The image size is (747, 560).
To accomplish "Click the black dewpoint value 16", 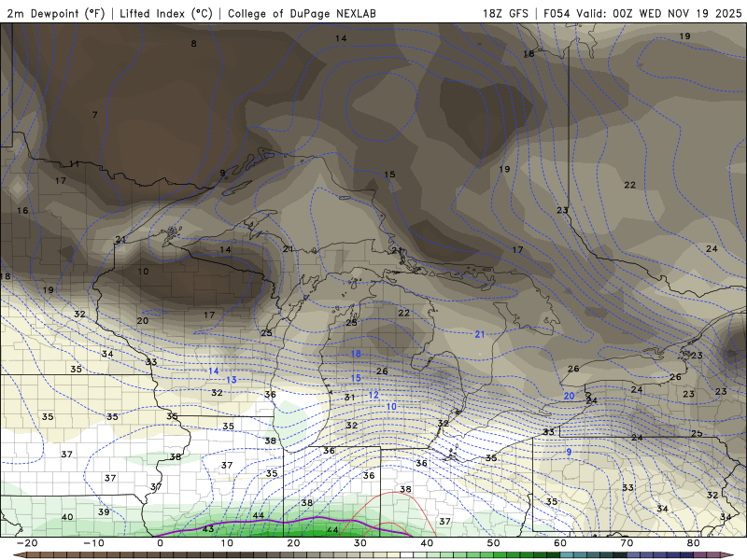I will [x=22, y=211].
